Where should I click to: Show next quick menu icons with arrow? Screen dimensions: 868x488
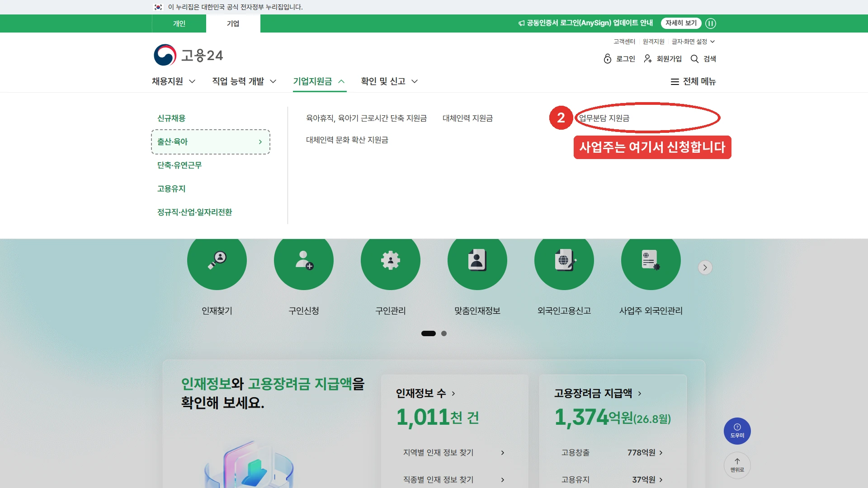click(705, 267)
